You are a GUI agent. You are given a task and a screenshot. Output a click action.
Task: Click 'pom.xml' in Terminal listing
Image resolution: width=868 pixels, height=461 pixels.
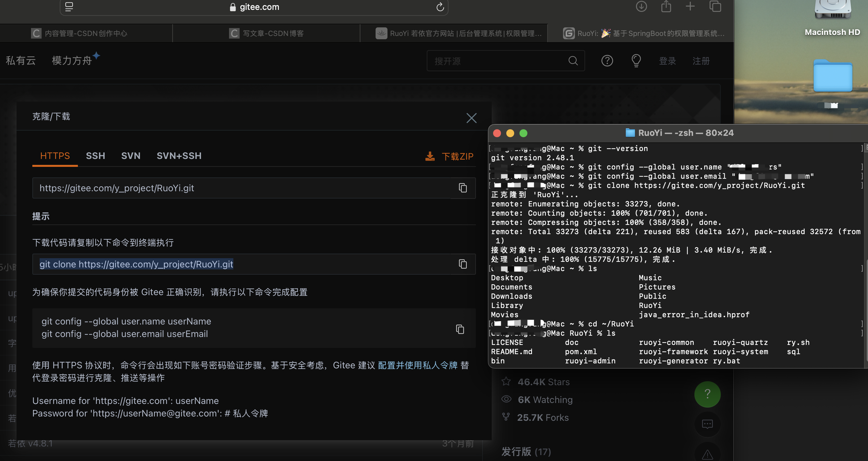581,352
